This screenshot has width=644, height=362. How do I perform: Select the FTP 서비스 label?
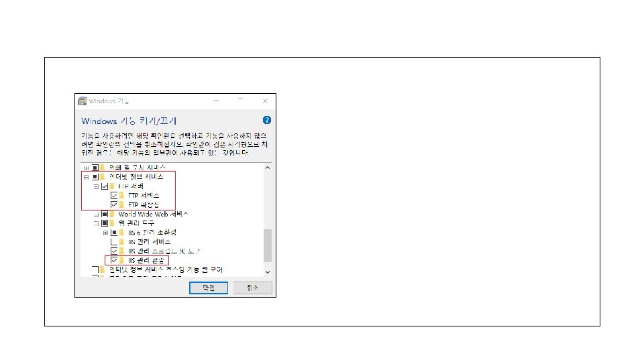pos(144,196)
